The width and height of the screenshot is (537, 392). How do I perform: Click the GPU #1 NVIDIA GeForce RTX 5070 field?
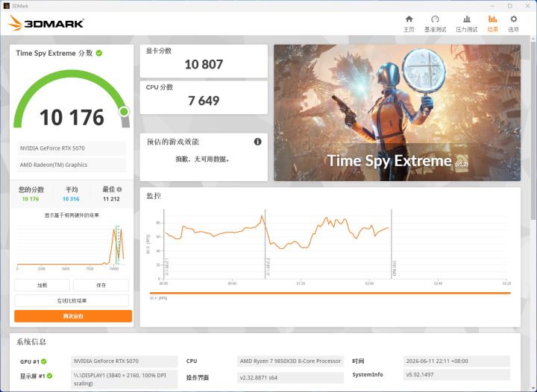pyautogui.click(x=125, y=361)
